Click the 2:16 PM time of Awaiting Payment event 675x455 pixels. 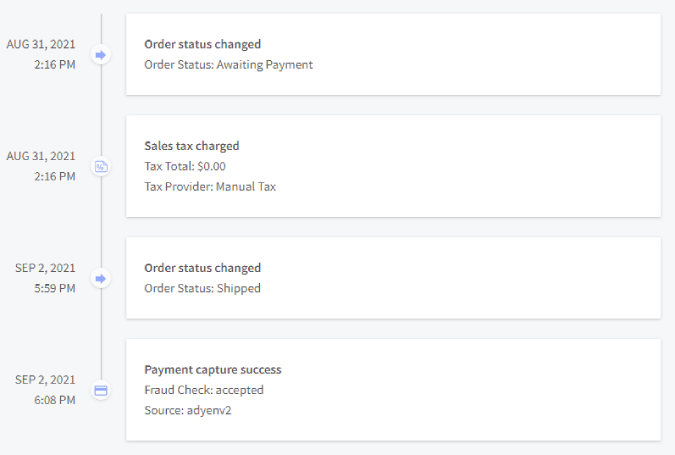click(52, 64)
